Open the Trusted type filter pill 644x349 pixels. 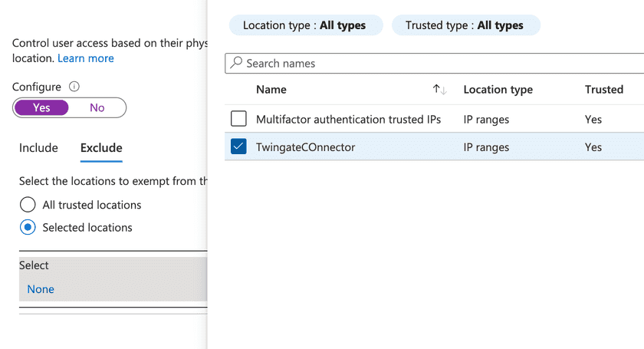tap(465, 25)
